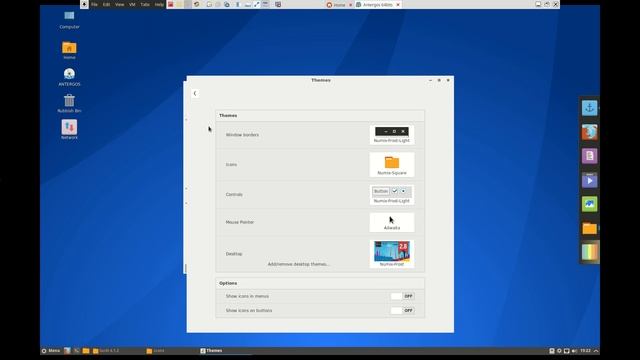
Task: Click the anchor icon in the dock
Action: tap(589, 108)
